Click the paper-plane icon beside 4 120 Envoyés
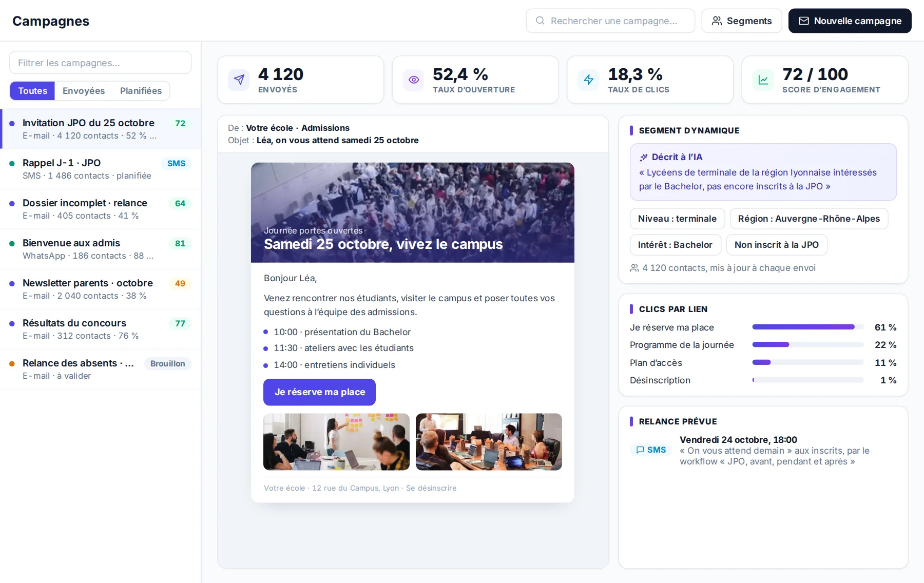Viewport: 924px width, 583px height. [x=239, y=80]
